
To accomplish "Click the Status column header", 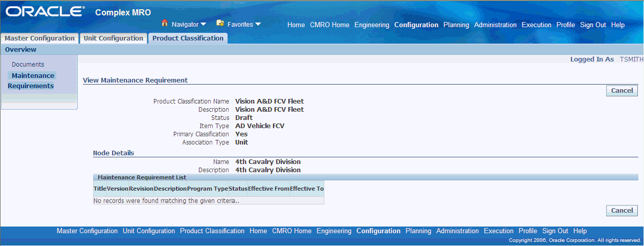I will tap(238, 189).
